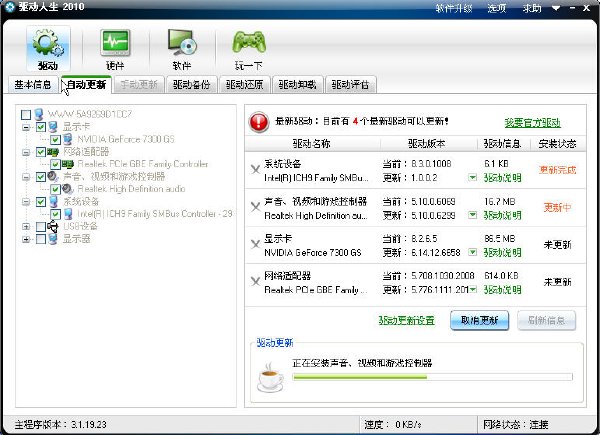
Task: Click the red exclamation alert icon
Action: click(x=259, y=122)
